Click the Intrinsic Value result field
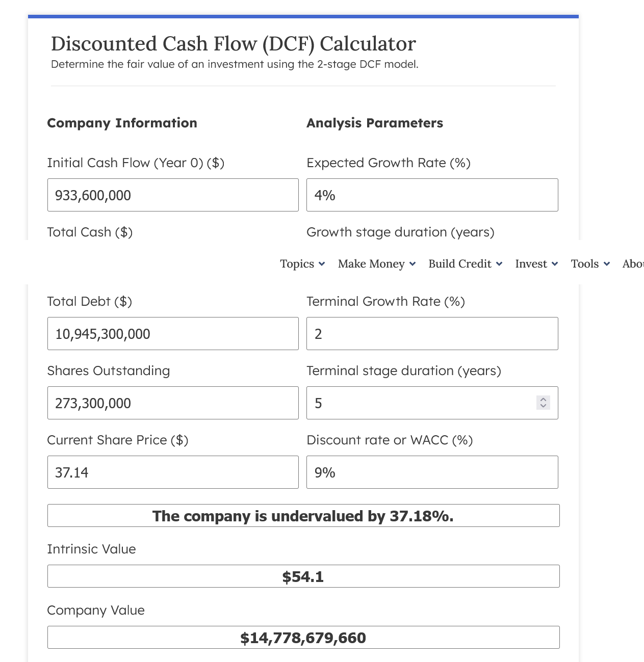 (303, 576)
